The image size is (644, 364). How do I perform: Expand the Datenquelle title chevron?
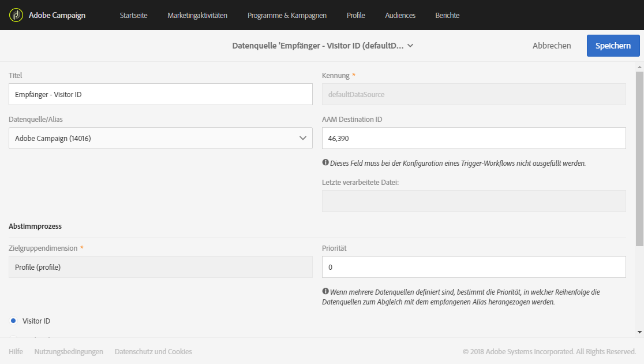coord(410,46)
